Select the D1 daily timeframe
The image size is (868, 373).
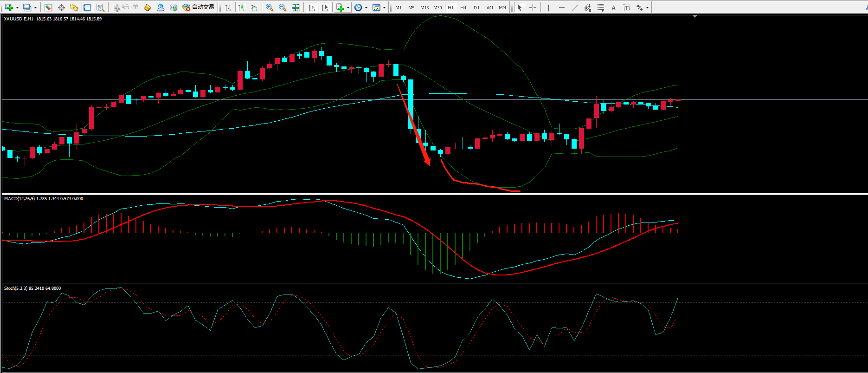click(x=476, y=7)
